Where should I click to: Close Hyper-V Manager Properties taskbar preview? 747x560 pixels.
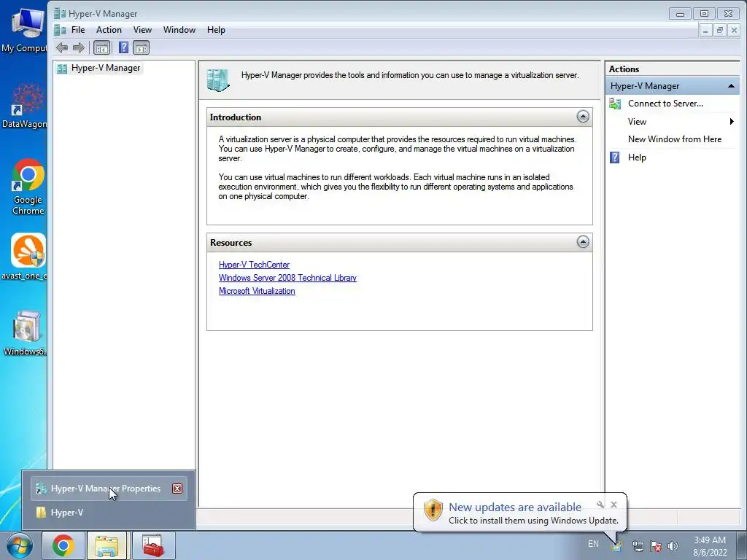point(177,489)
